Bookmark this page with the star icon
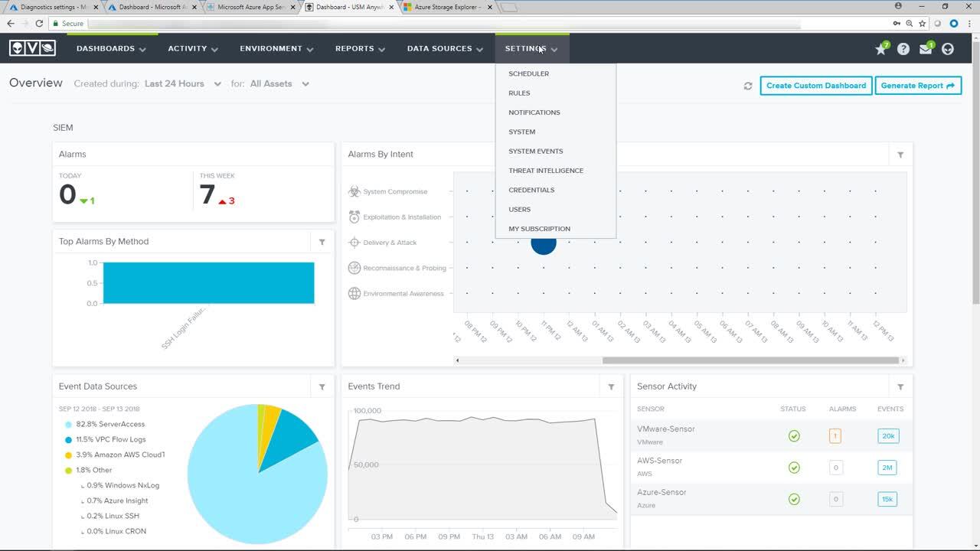 coord(923,24)
